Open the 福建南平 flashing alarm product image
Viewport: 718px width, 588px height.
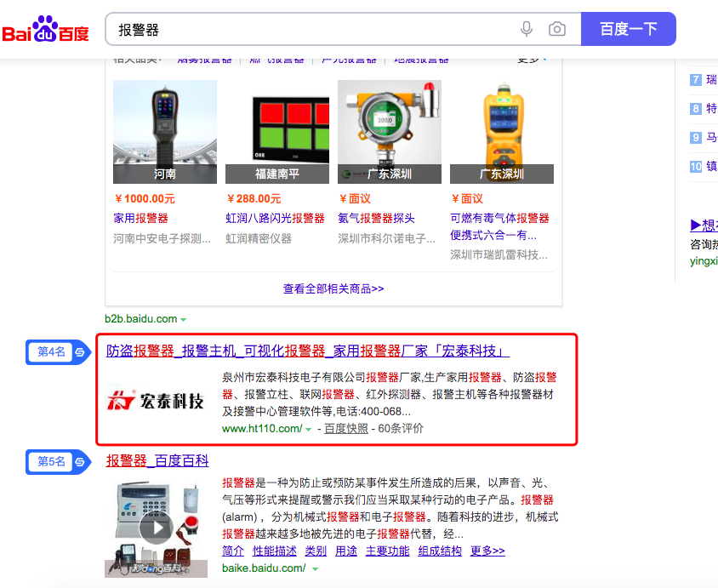point(277,132)
